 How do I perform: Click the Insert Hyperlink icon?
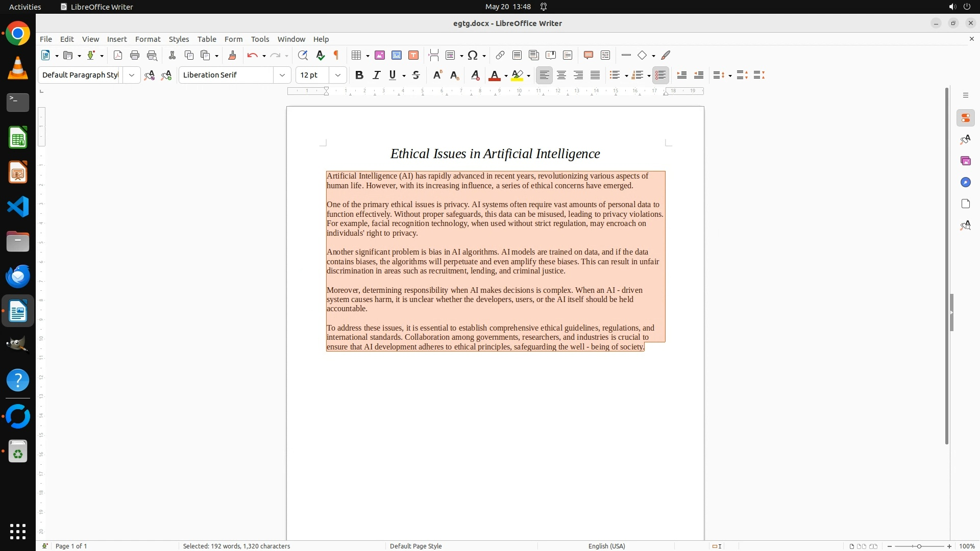point(500,55)
